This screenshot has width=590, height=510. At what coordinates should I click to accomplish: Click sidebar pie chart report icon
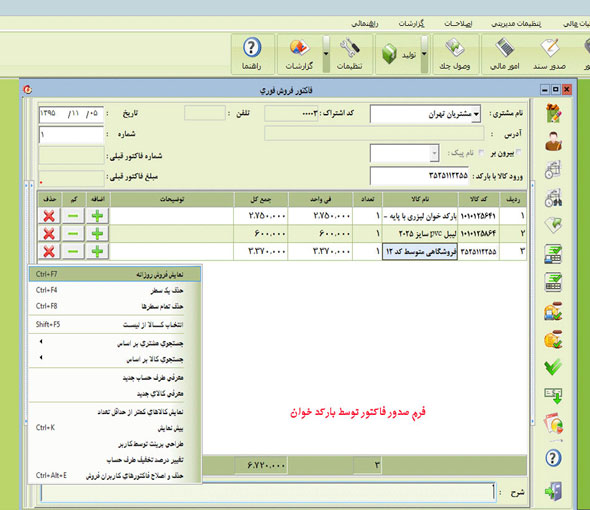[553, 424]
